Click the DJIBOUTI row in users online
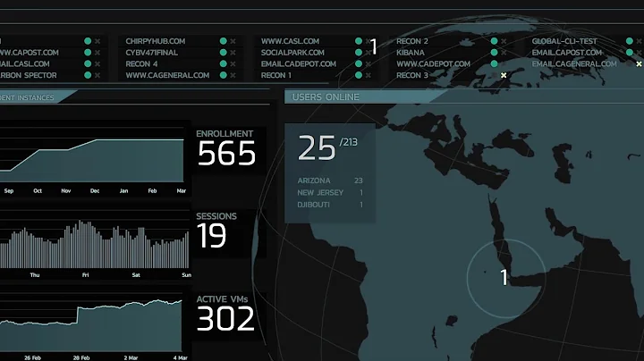 pyautogui.click(x=330, y=205)
